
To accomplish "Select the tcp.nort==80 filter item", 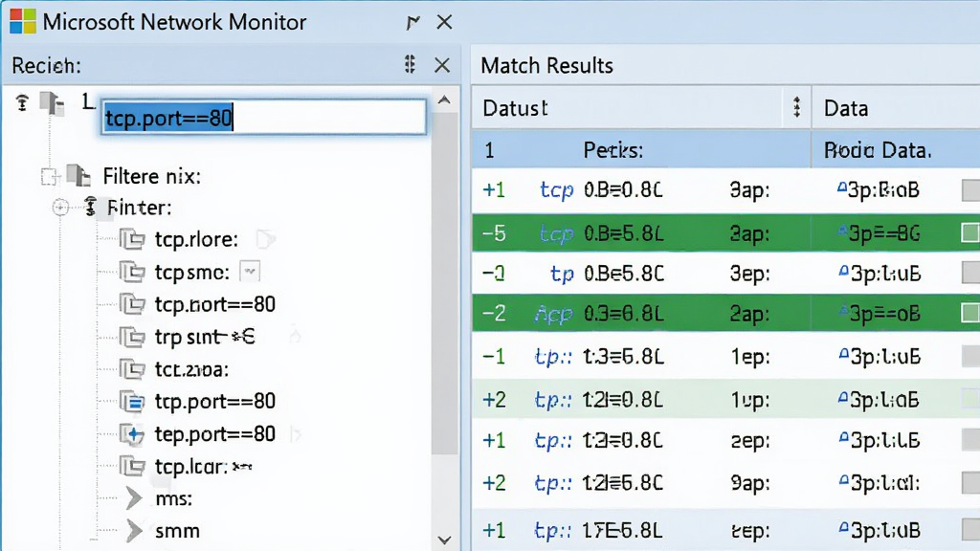I will [215, 304].
